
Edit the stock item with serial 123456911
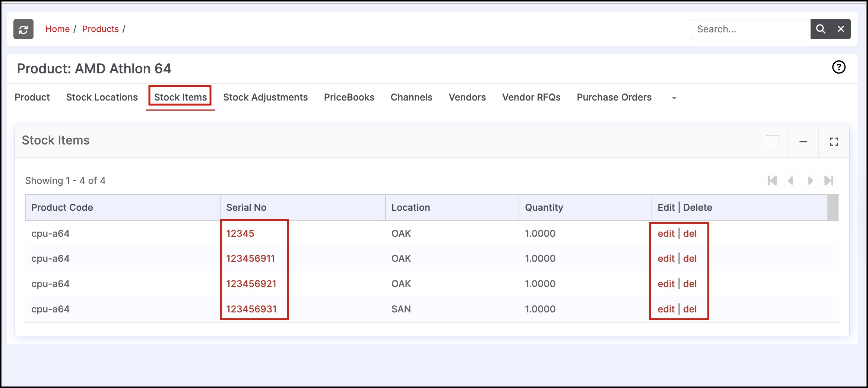click(666, 258)
